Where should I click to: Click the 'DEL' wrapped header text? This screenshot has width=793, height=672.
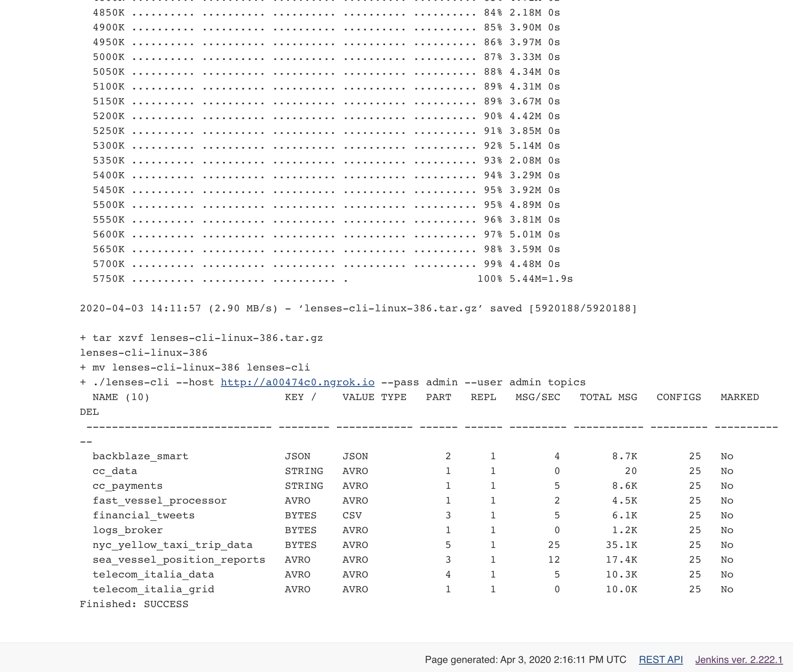tap(89, 412)
